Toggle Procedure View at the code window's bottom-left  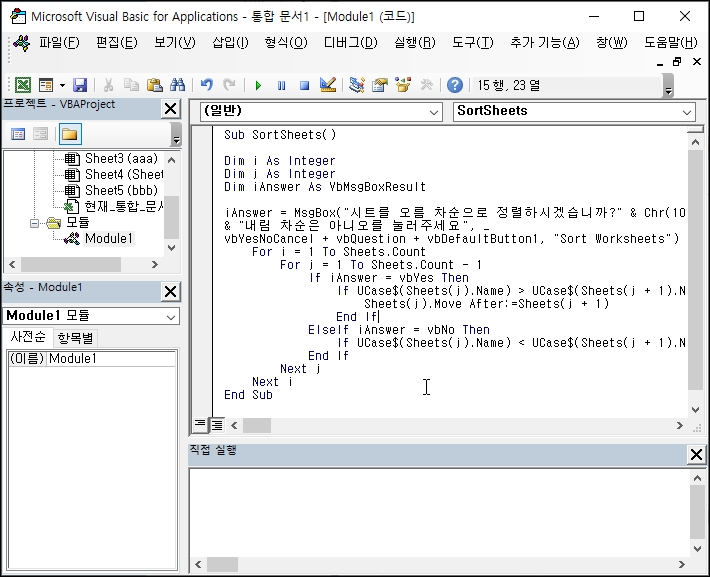point(200,425)
